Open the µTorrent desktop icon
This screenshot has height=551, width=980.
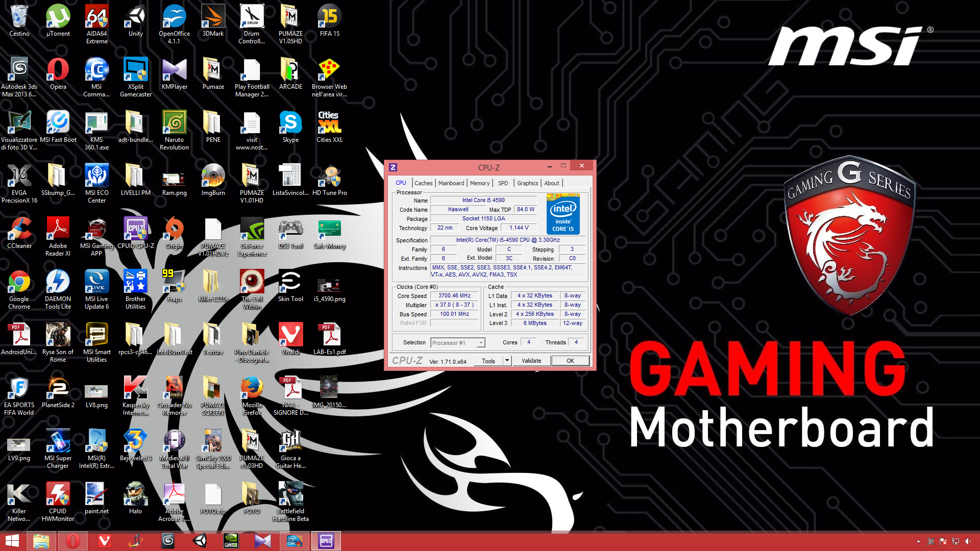tap(58, 20)
